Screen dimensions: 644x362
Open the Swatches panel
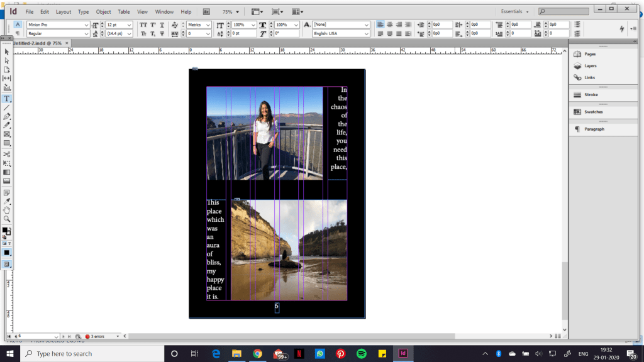[x=593, y=112]
